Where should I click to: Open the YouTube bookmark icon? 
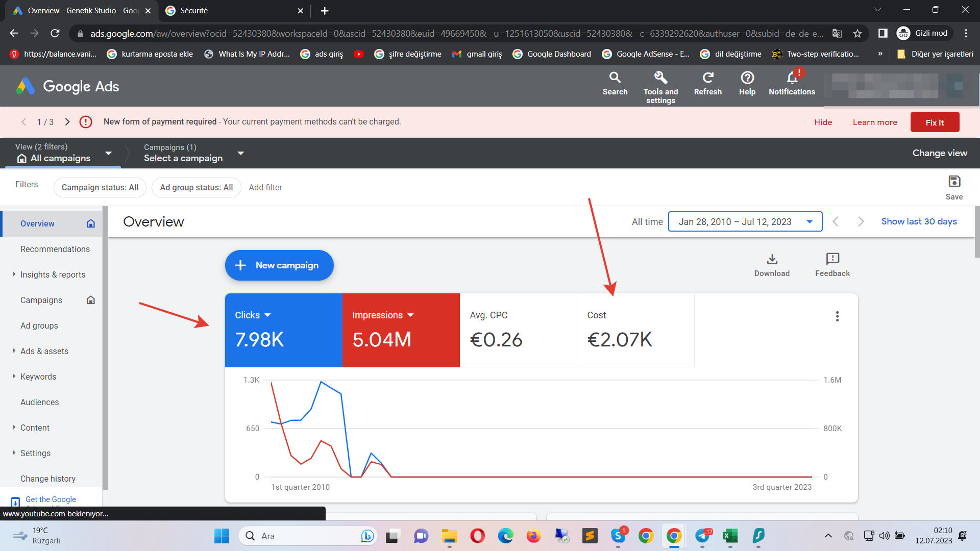359,54
